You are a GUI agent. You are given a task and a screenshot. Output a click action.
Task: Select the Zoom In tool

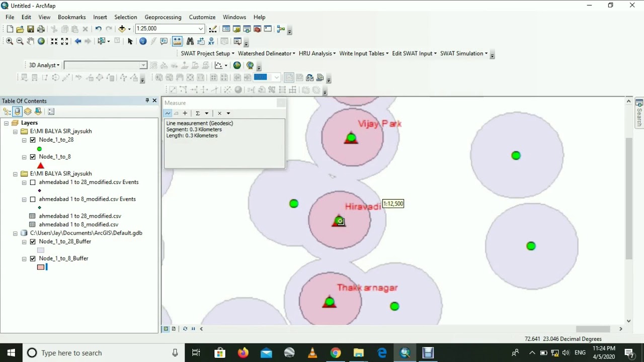tap(10, 41)
